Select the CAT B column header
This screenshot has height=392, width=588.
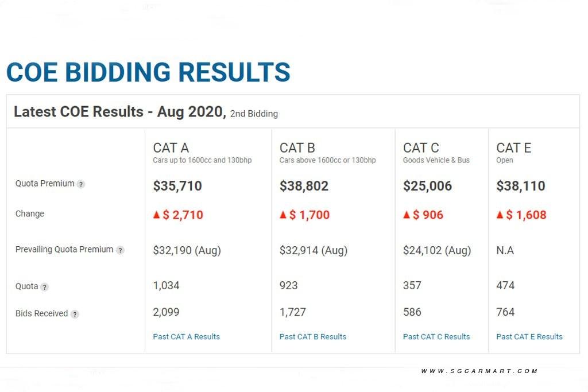297,148
